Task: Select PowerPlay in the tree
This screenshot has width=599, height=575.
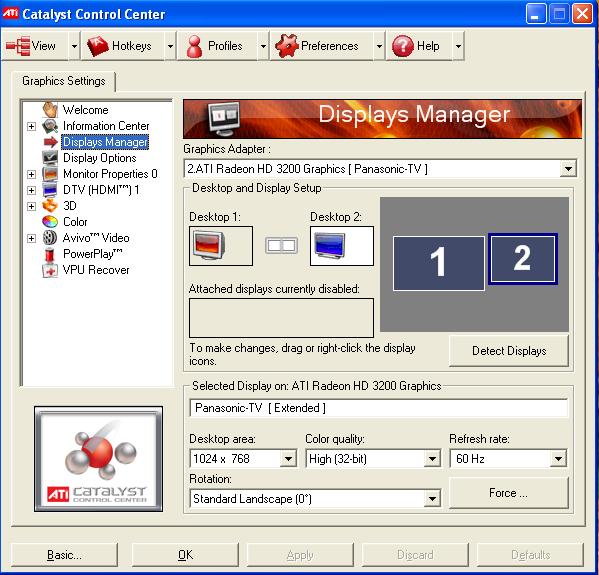Action: click(93, 254)
